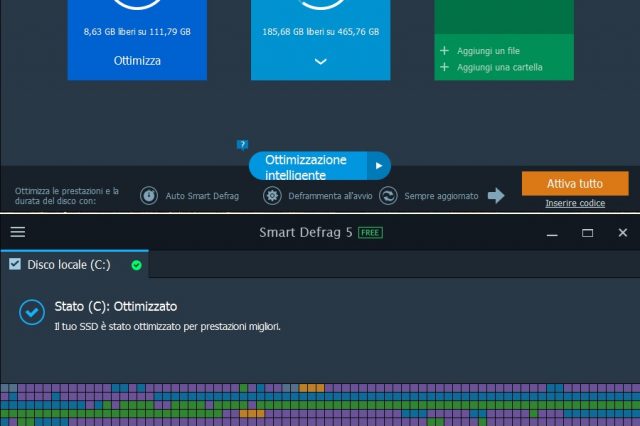Click the plus icon next to Aggiungi una cartella
This screenshot has width=640, height=426.
[444, 67]
